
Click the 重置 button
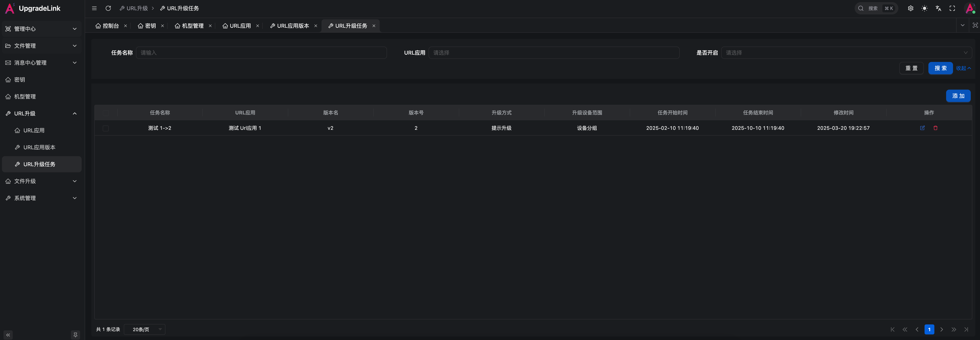911,68
